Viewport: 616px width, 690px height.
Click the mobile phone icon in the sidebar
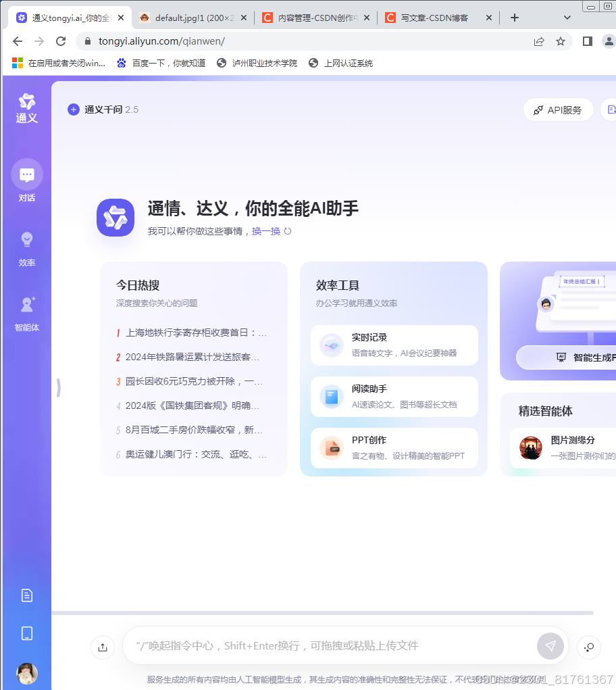pos(27,634)
